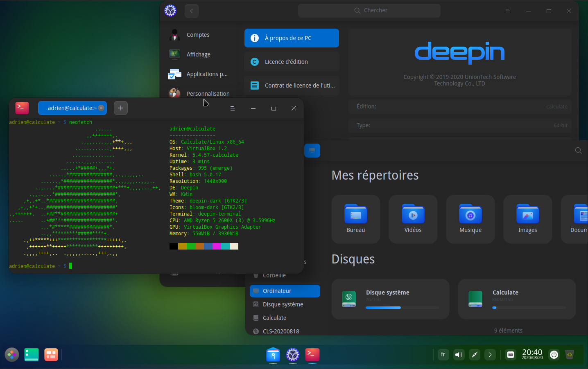Image resolution: width=588 pixels, height=369 pixels.
Task: Select Corbeille in file manager sidebar
Action: coord(285,275)
